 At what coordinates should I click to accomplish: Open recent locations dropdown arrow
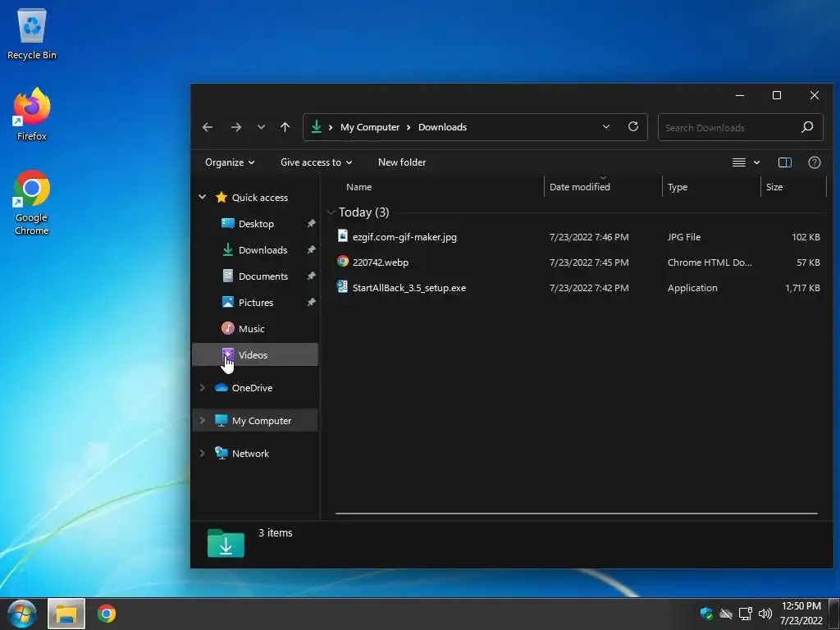pos(261,127)
